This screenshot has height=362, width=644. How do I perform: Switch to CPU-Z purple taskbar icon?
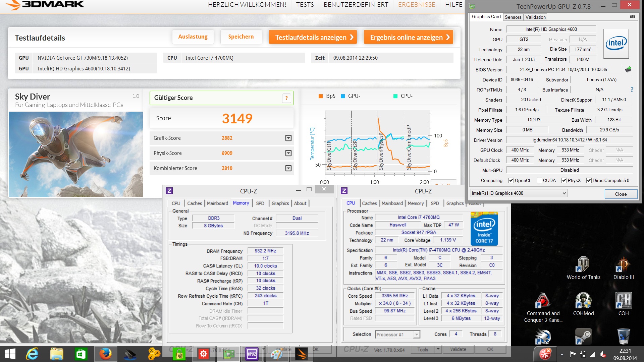pyautogui.click(x=252, y=354)
